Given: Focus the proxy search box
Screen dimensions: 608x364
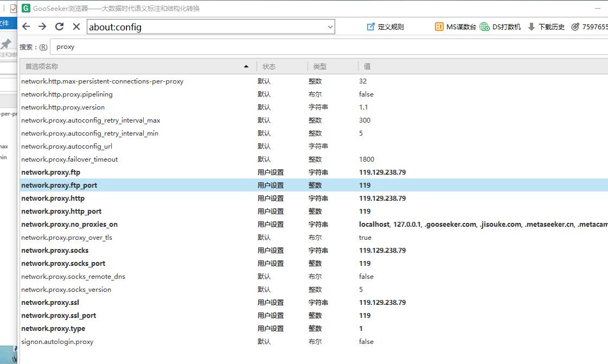Looking at the screenshot, I should coord(329,47).
